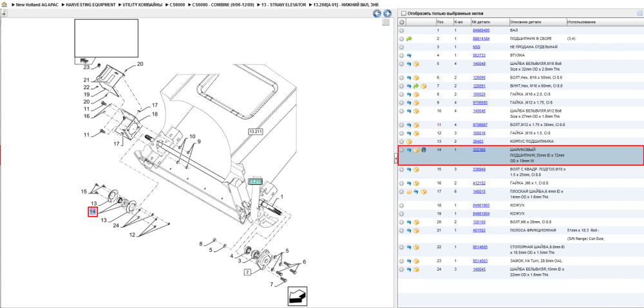
Task: Open part number link 322360
Action: pyautogui.click(x=479, y=150)
